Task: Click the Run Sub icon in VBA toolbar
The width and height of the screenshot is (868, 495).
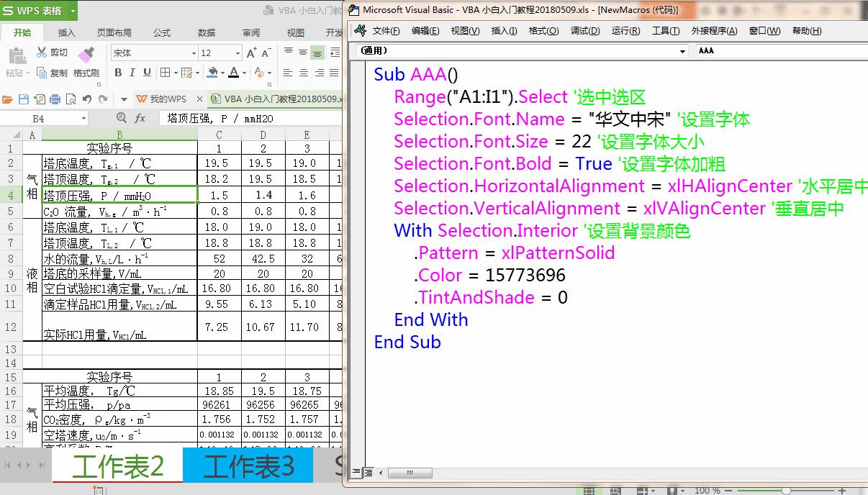Action: 625,31
